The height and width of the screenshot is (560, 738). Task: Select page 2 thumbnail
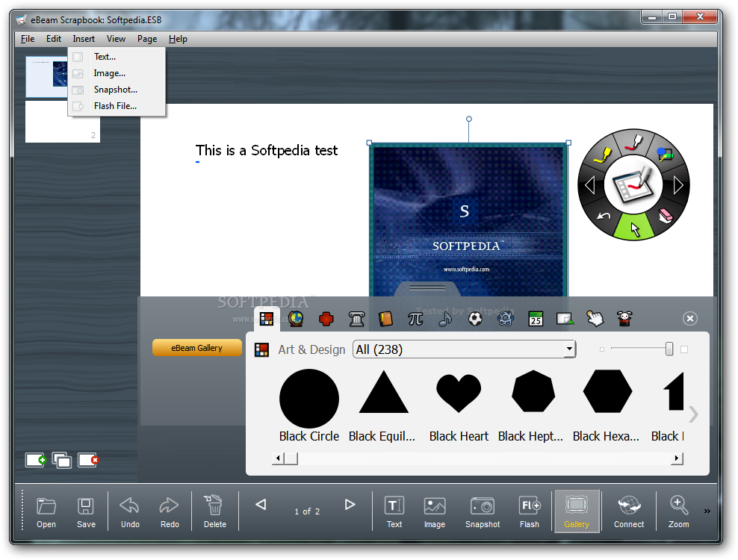(x=63, y=122)
